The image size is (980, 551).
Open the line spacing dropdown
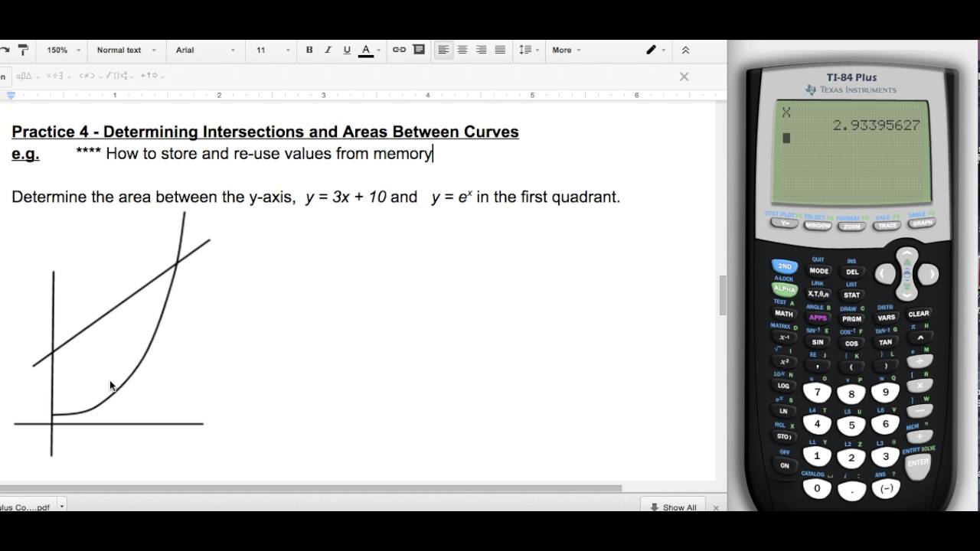point(529,50)
